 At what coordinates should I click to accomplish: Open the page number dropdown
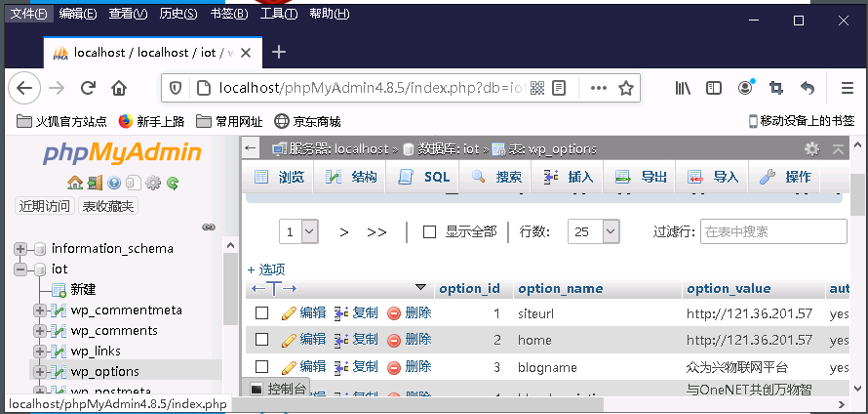pyautogui.click(x=299, y=231)
